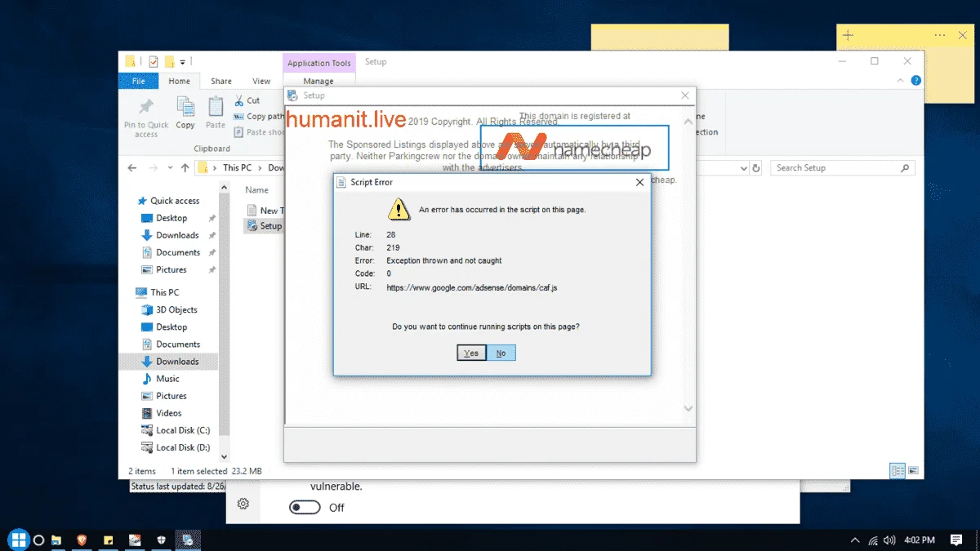Click Cut in the Clipboard group
This screenshot has height=551, width=980.
[x=247, y=100]
